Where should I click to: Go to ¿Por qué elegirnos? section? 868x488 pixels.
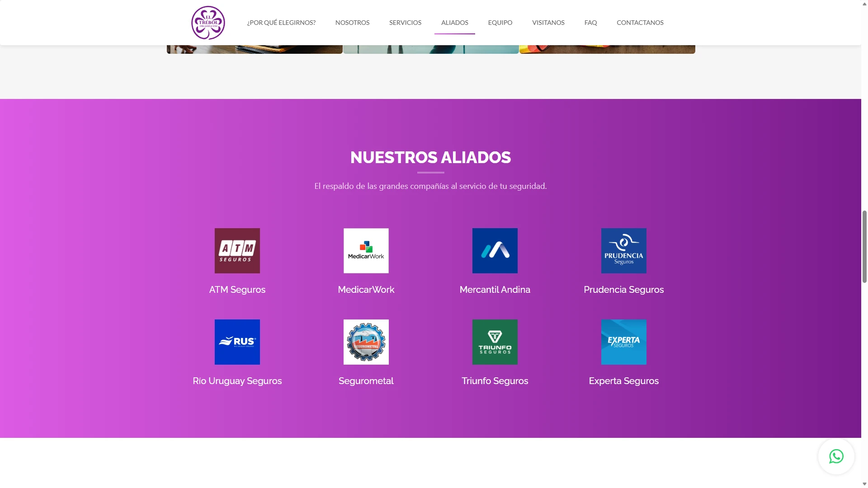281,23
